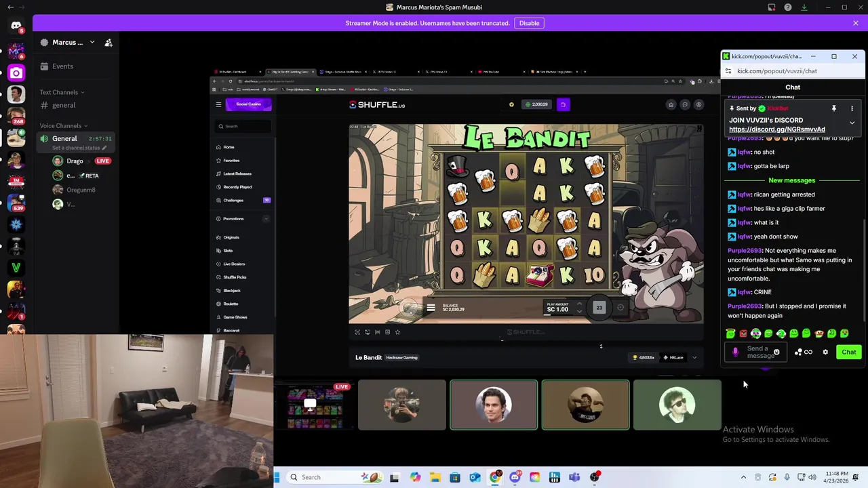Viewport: 868px width, 488px height.
Task: Open emoji picker in Kick chat input
Action: coord(776,352)
